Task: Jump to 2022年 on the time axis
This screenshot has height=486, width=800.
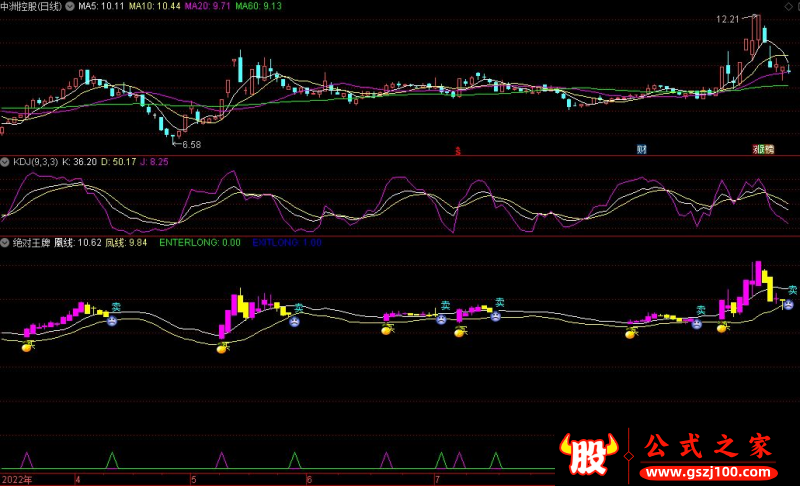Action: pyautogui.click(x=17, y=479)
